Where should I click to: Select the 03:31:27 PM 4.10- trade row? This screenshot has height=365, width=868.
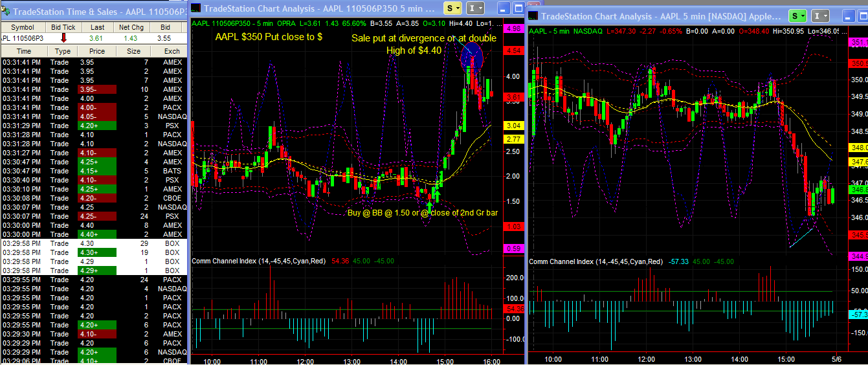coord(94,153)
